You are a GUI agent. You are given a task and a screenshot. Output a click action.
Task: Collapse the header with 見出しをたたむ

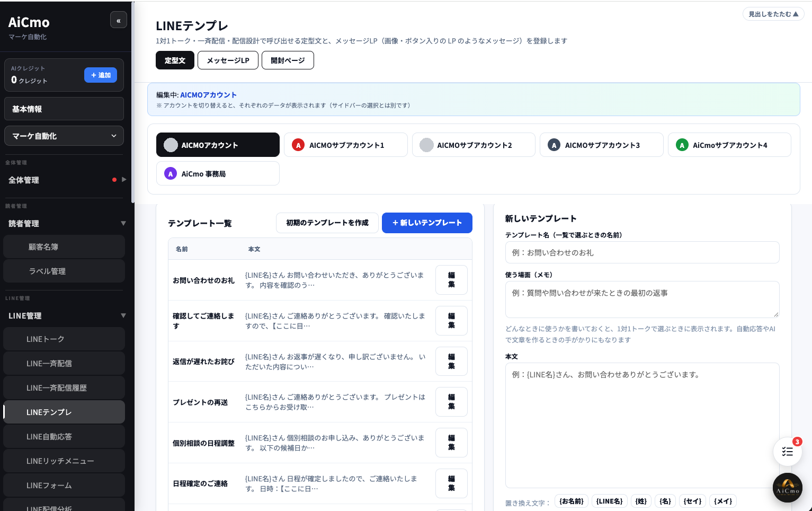coord(773,14)
